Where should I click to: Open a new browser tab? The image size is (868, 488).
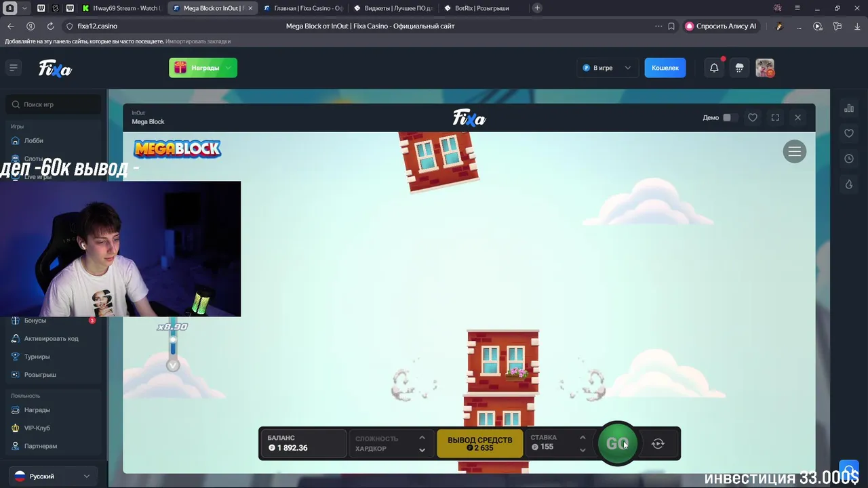(x=537, y=8)
